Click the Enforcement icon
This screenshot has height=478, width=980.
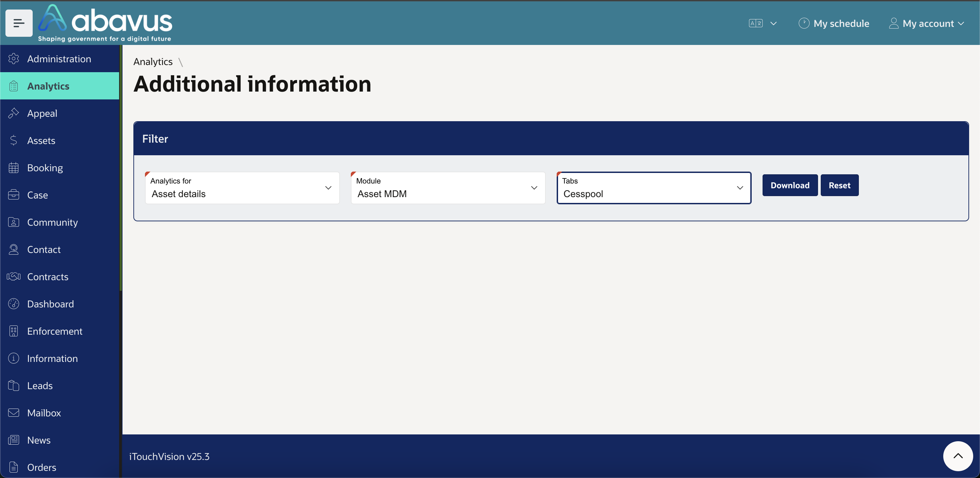tap(14, 331)
